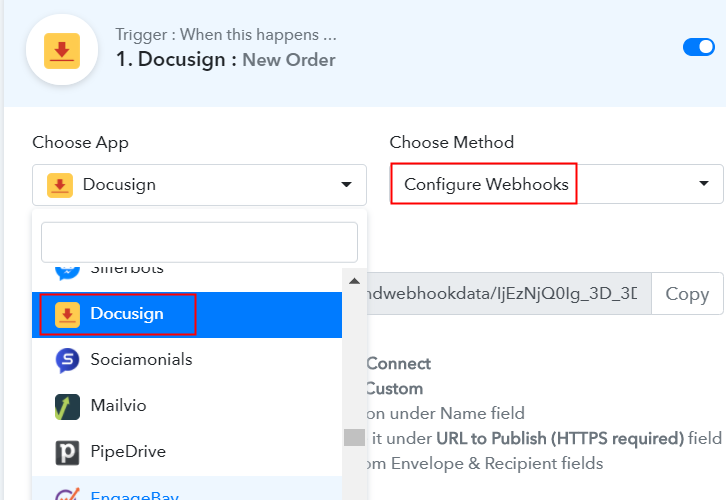Image resolution: width=726 pixels, height=500 pixels.
Task: Click the PipeDrive app icon
Action: (67, 452)
